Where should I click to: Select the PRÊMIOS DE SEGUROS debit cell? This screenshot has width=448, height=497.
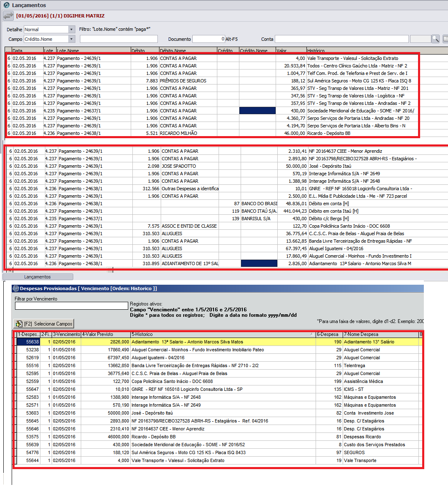coord(188,81)
